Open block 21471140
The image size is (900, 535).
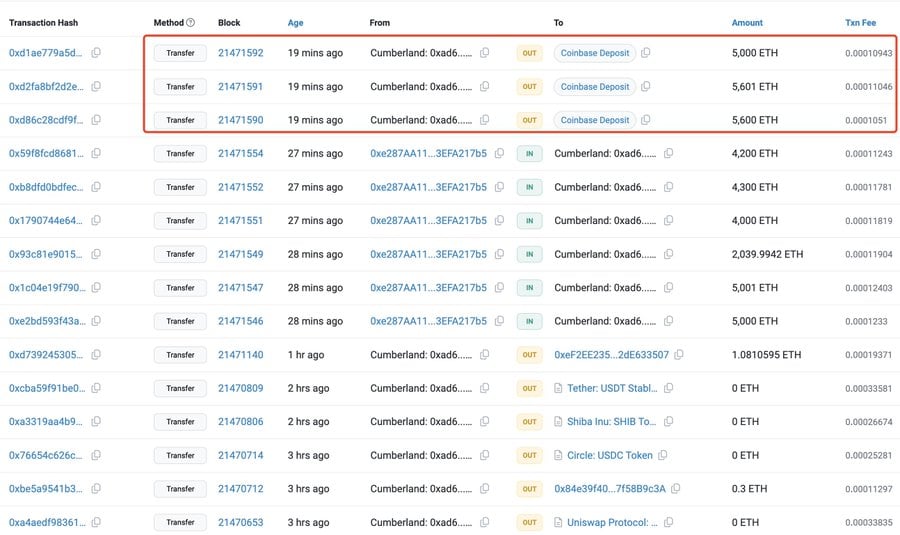(240, 355)
